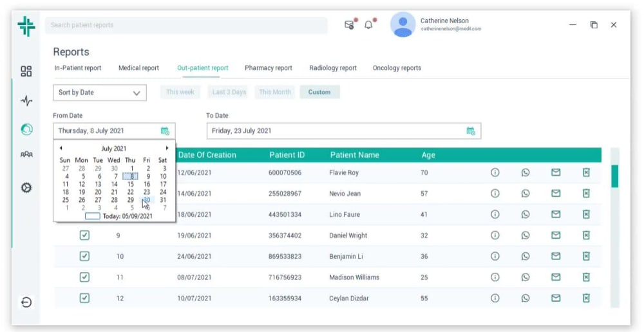
Task: Click the To Date input field
Action: (x=343, y=131)
